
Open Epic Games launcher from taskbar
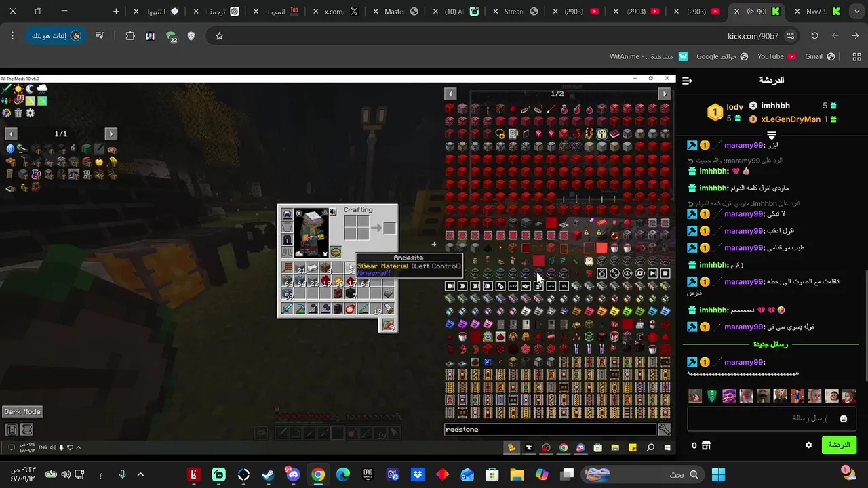pyautogui.click(x=368, y=474)
